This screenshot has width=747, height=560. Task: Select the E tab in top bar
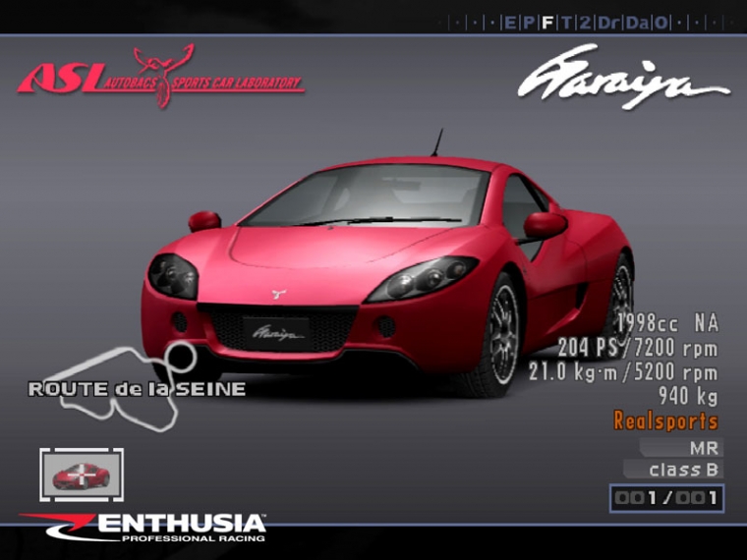[x=510, y=23]
